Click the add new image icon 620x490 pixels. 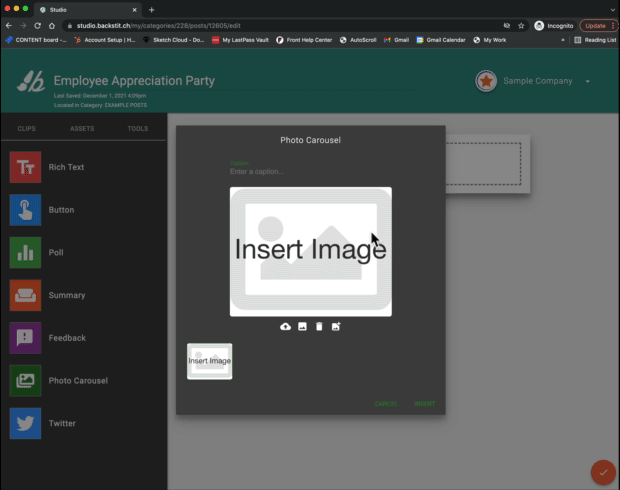click(x=336, y=326)
